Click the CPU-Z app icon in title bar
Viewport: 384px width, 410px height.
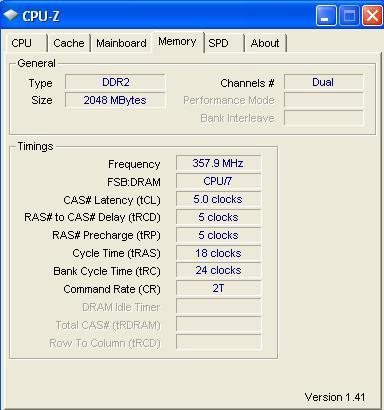(11, 15)
